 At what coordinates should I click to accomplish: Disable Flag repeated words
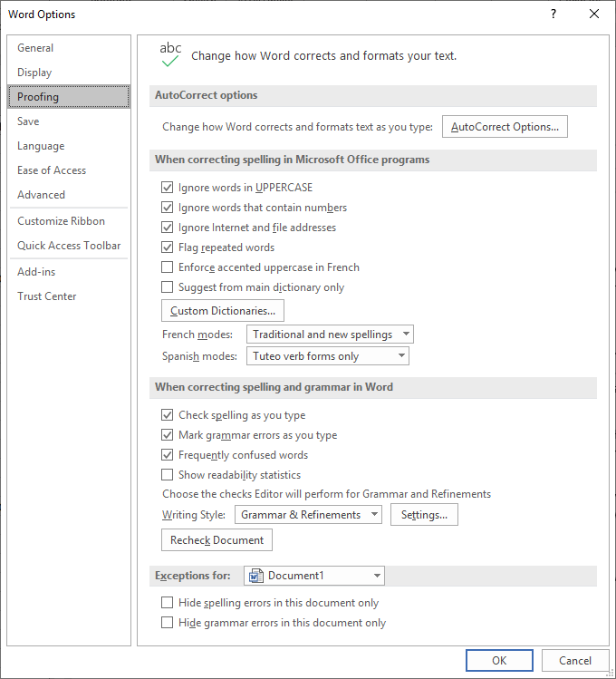tap(167, 247)
